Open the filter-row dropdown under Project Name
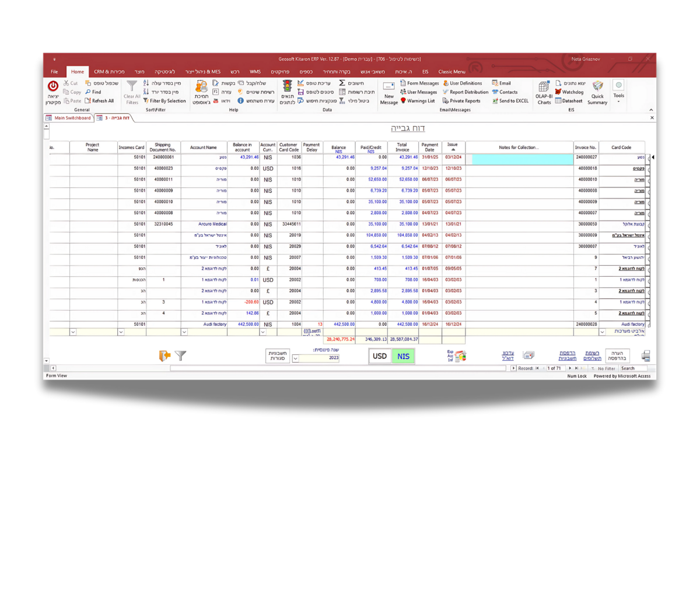The image size is (700, 592). 73,332
